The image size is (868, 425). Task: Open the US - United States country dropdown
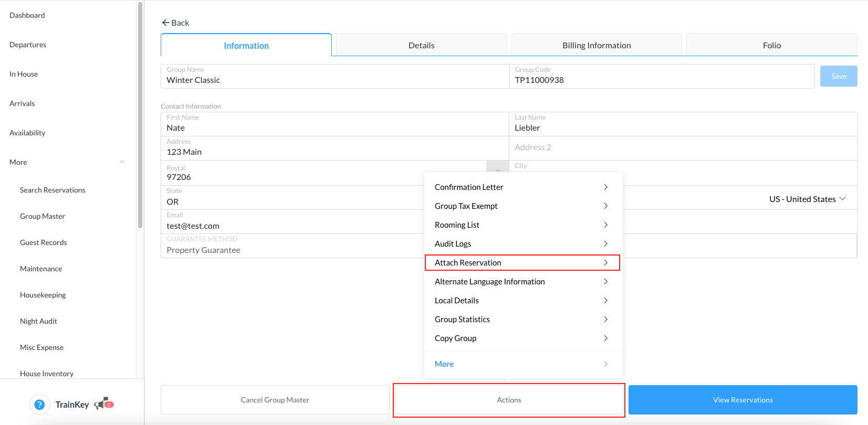[x=807, y=199]
